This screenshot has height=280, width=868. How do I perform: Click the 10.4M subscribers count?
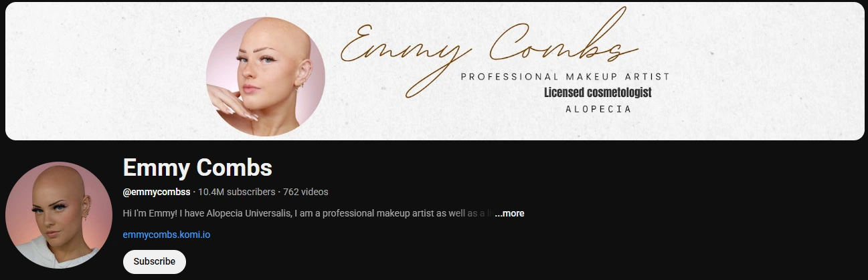(237, 192)
